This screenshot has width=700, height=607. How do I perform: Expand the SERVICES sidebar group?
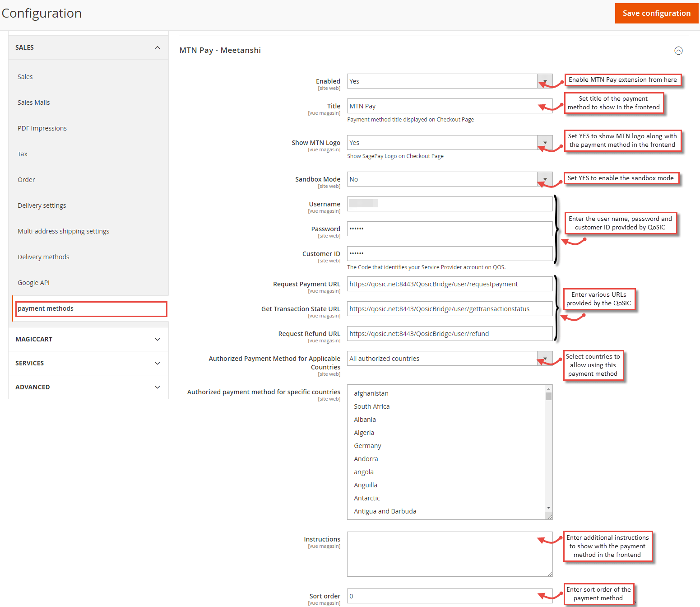pos(88,363)
